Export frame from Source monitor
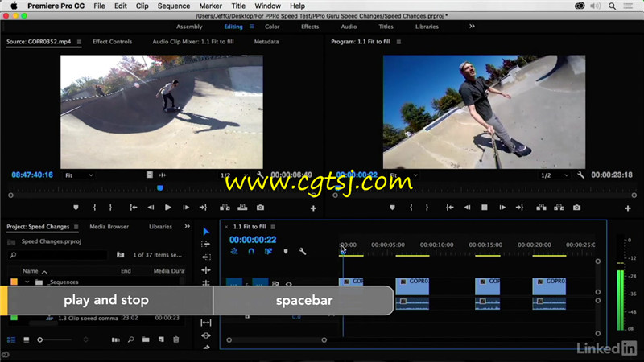 click(260, 208)
